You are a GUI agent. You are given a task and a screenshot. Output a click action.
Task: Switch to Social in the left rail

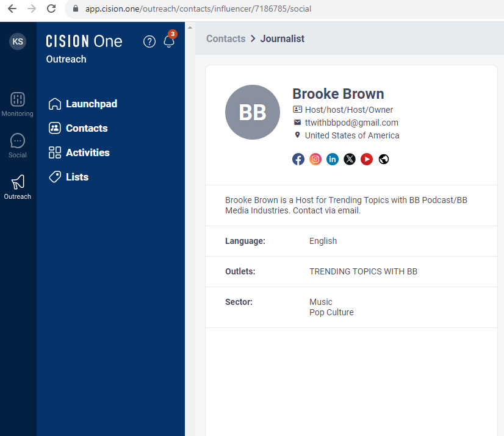point(17,146)
